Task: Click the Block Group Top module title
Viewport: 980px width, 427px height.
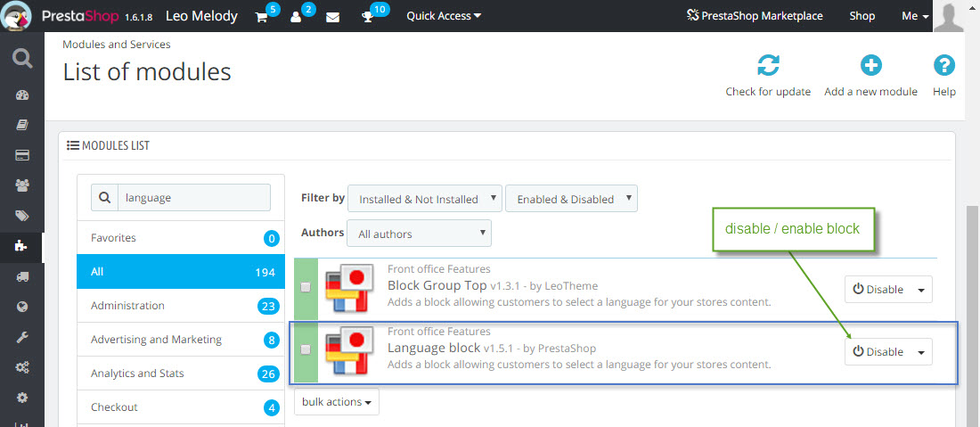Action: pyautogui.click(x=437, y=286)
